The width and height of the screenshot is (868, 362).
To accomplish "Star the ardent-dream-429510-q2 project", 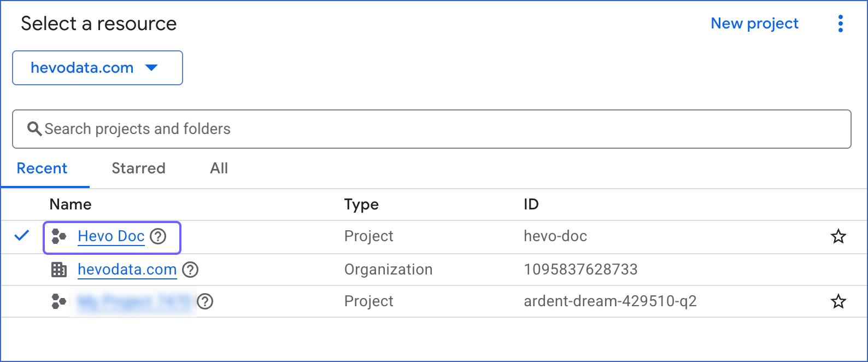I will click(x=838, y=301).
